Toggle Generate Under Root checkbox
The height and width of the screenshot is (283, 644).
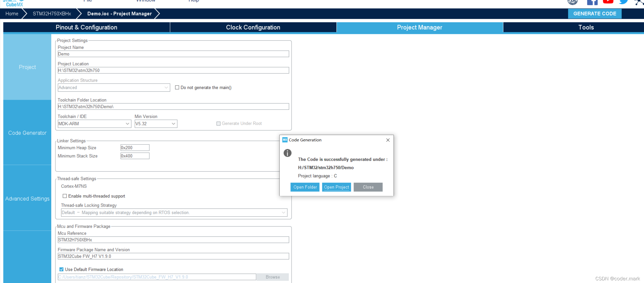[218, 123]
